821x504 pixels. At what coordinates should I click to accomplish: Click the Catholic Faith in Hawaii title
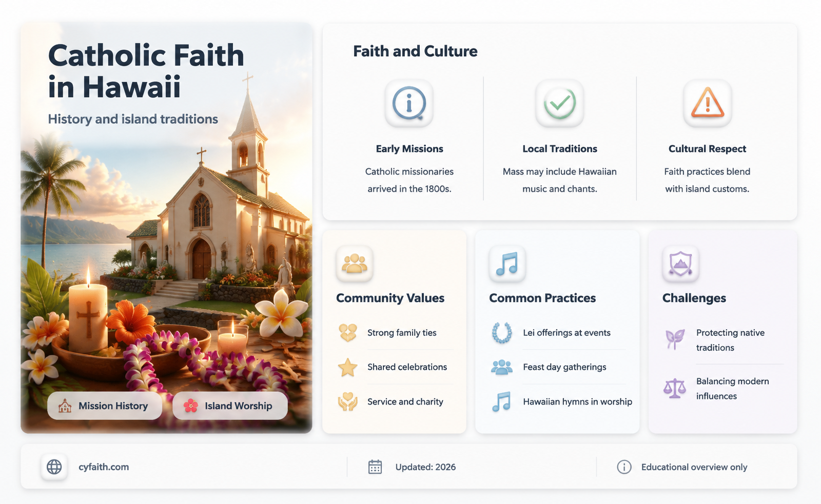point(146,71)
